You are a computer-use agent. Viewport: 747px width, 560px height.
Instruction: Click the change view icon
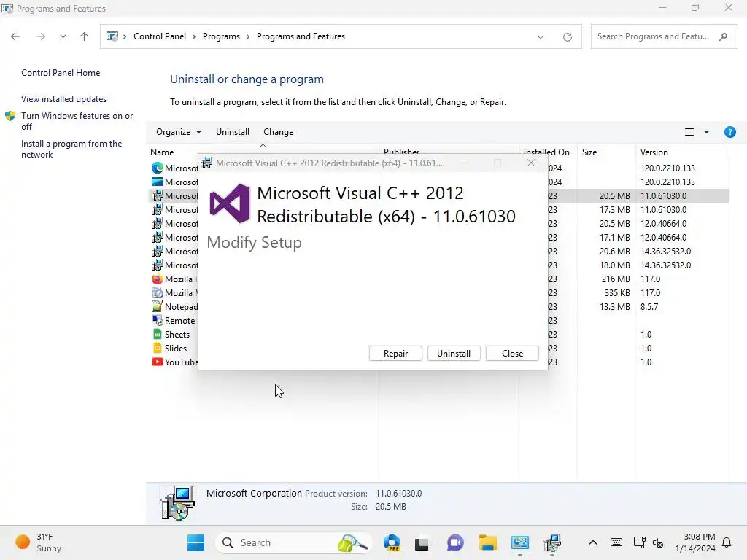click(x=689, y=132)
